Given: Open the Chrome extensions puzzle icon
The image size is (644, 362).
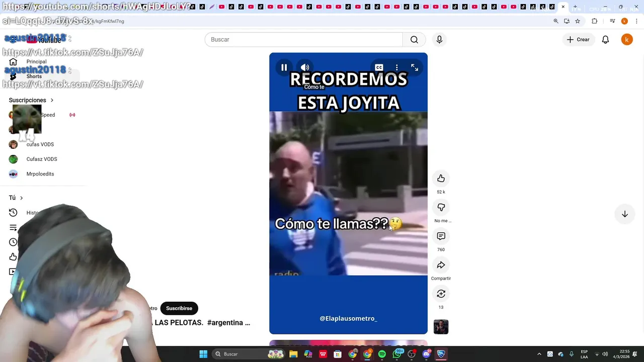Looking at the screenshot, I should tap(595, 21).
